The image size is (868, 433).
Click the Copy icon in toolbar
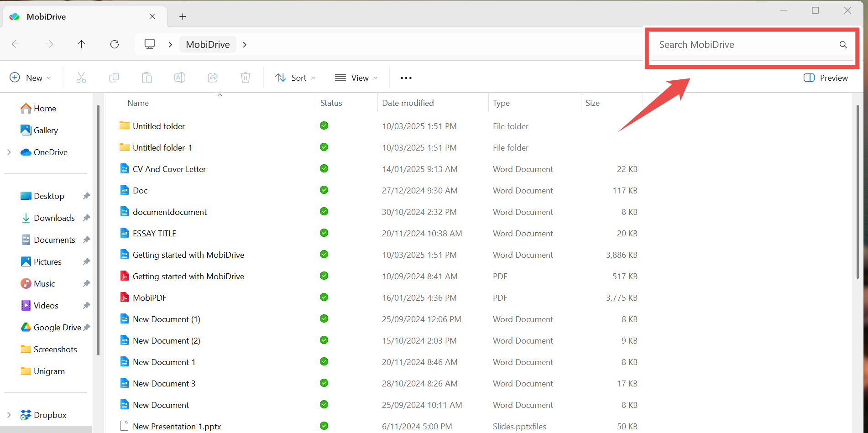coord(114,78)
